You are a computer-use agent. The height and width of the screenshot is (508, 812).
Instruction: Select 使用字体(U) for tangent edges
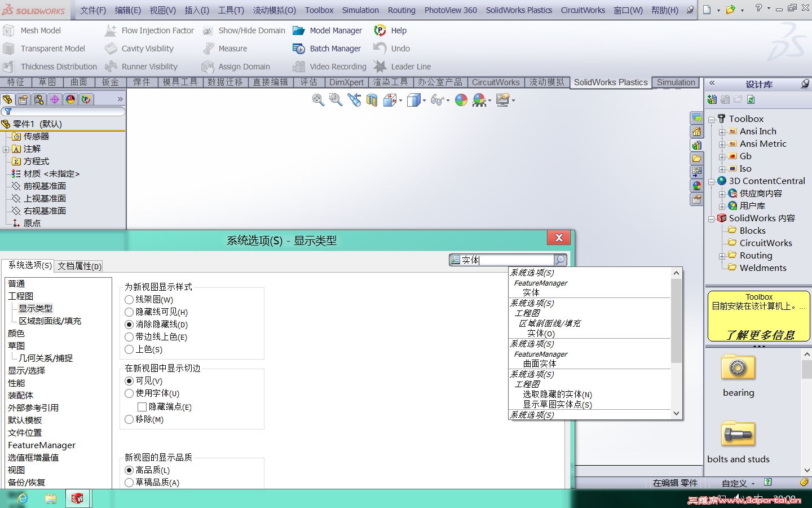(129, 393)
